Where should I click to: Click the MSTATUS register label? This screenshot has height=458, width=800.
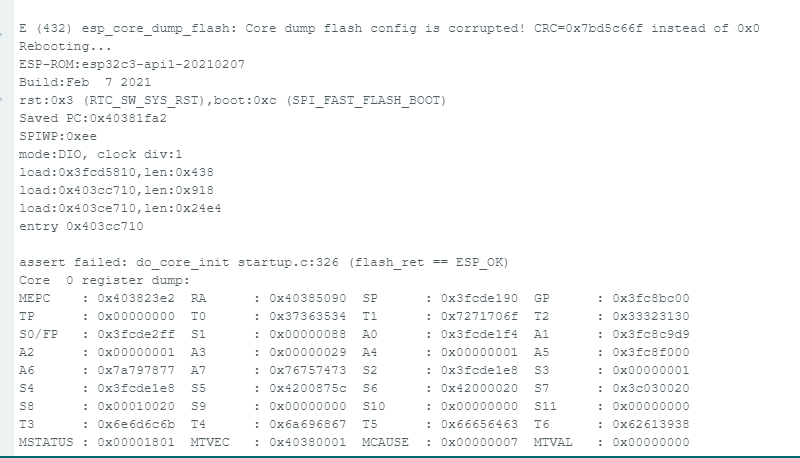tap(43, 442)
